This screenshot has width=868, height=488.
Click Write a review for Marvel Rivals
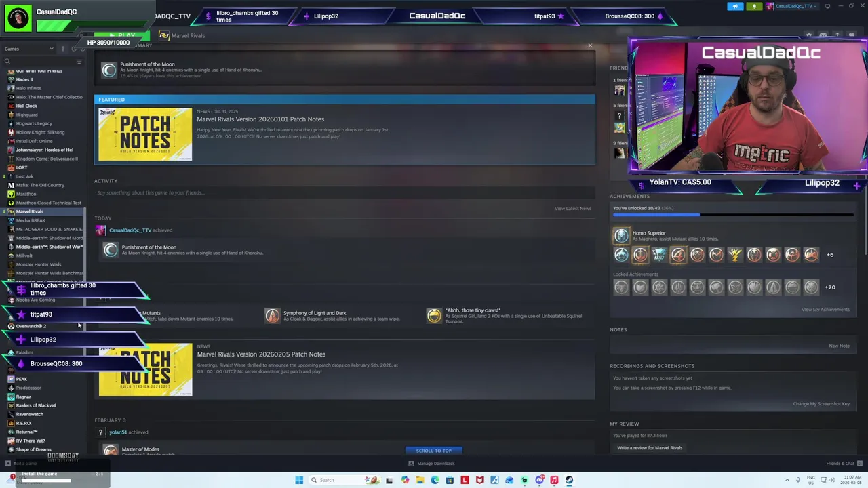(650, 448)
